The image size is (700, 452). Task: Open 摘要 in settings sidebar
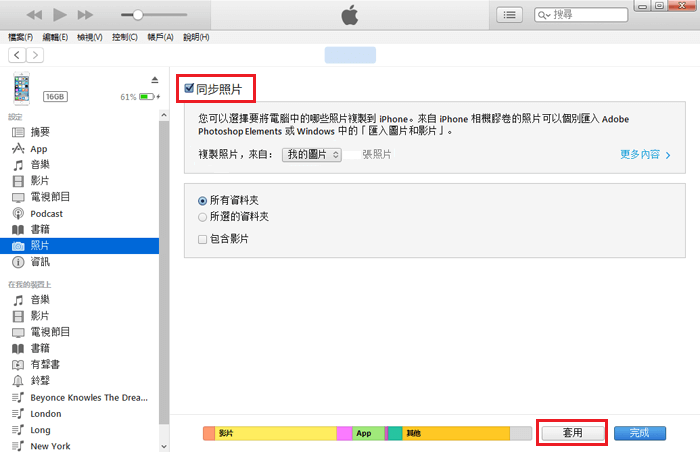point(79,132)
